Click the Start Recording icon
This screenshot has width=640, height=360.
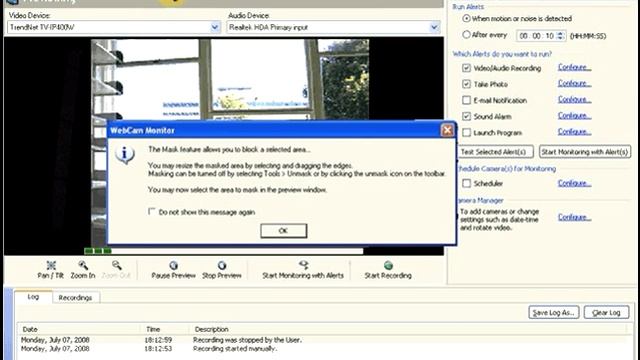coord(388,266)
